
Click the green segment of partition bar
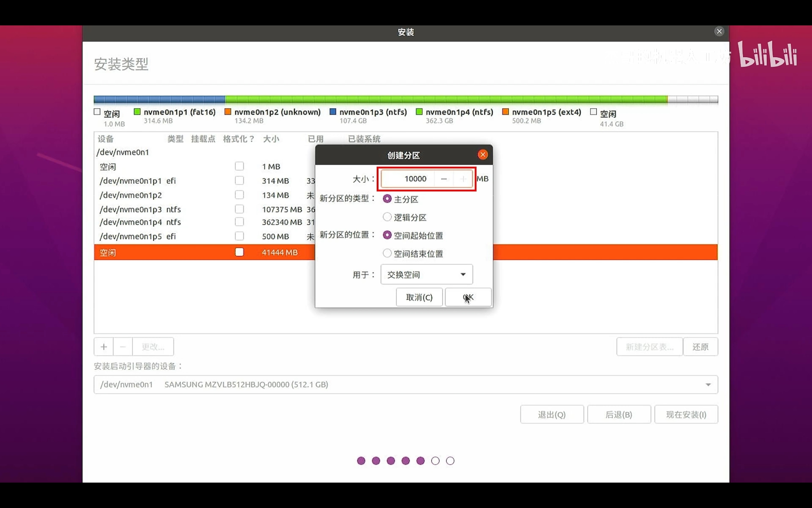pyautogui.click(x=446, y=99)
